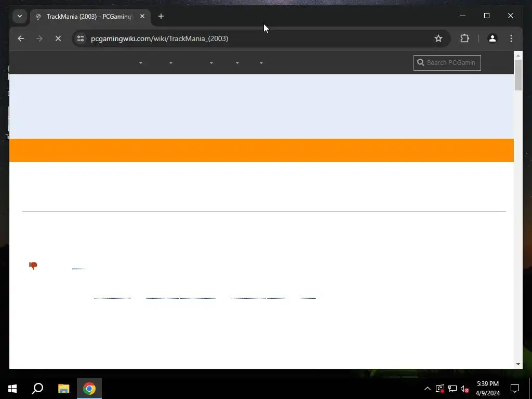The height and width of the screenshot is (399, 532).
Task: Open the clock showing 5:39 PM
Action: pyautogui.click(x=487, y=389)
